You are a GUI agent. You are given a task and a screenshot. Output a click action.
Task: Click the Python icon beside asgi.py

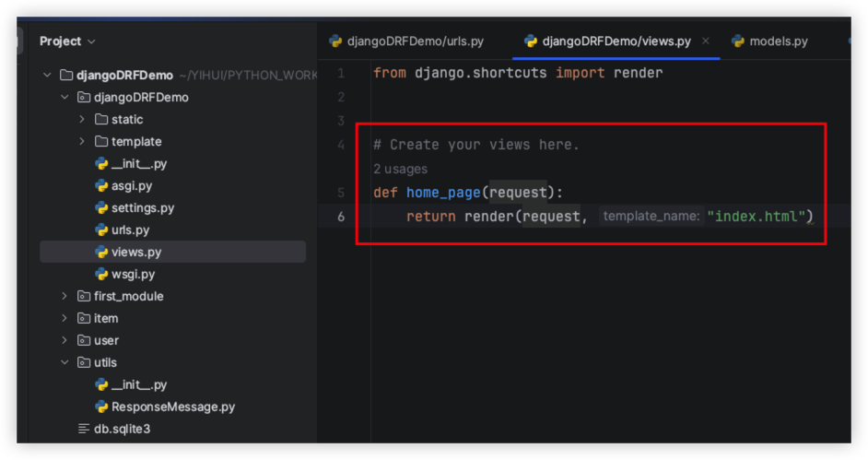coord(101,186)
